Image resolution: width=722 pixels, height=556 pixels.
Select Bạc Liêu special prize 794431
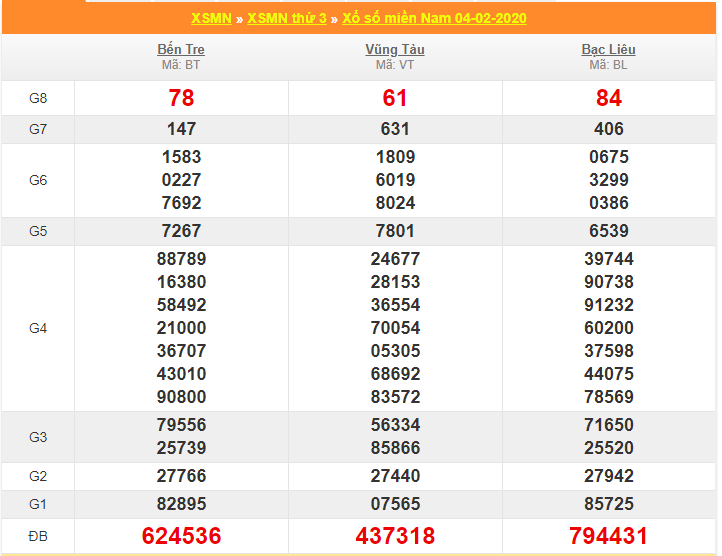pyautogui.click(x=608, y=536)
